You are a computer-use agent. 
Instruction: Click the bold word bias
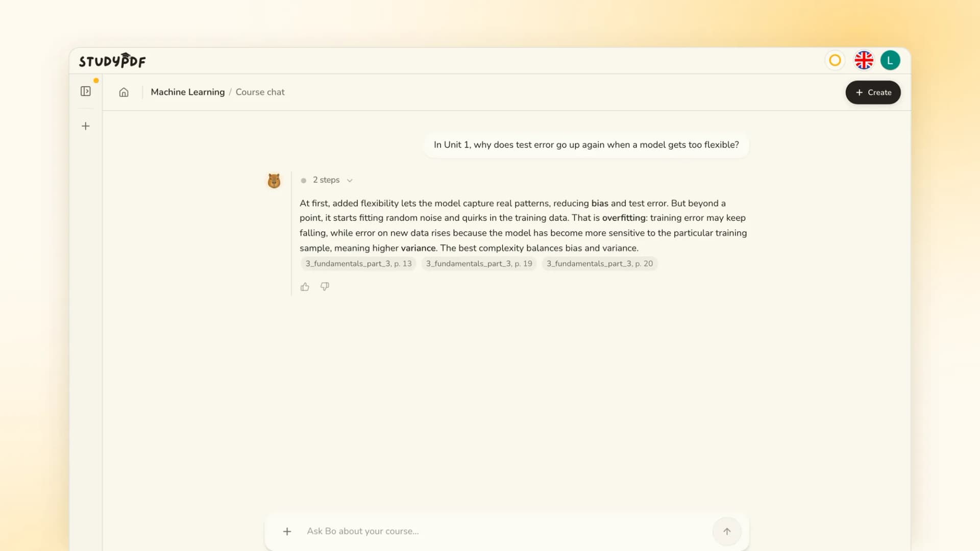600,204
